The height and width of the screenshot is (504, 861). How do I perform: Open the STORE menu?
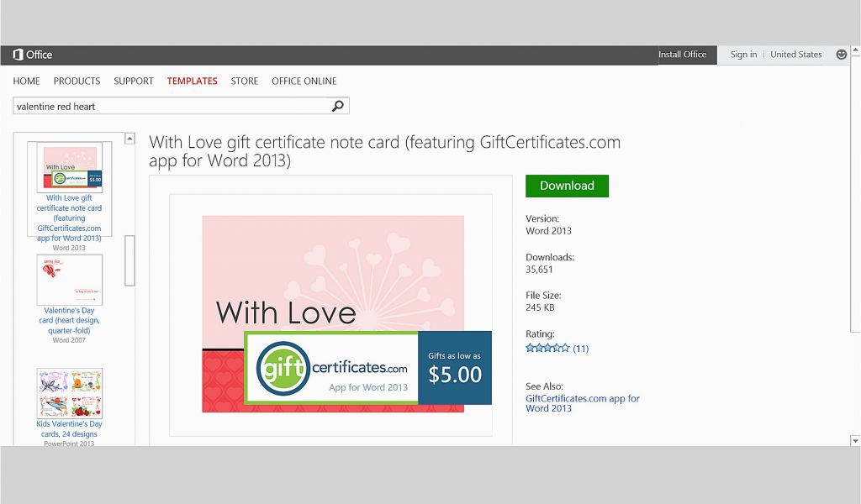(x=245, y=81)
